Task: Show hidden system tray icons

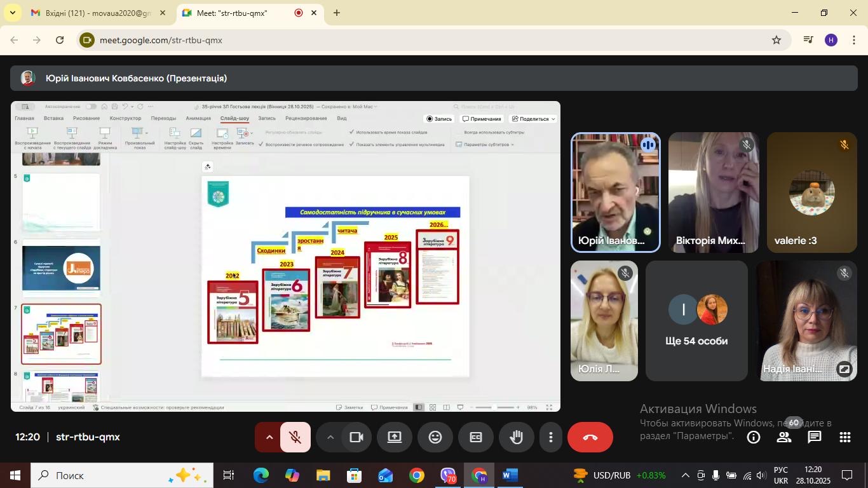Action: (685, 475)
